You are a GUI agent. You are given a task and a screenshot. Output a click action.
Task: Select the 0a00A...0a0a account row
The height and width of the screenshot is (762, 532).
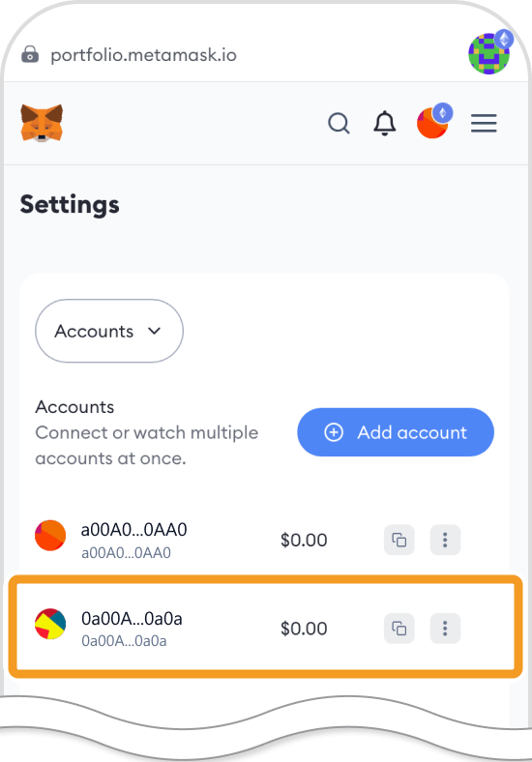click(x=265, y=628)
